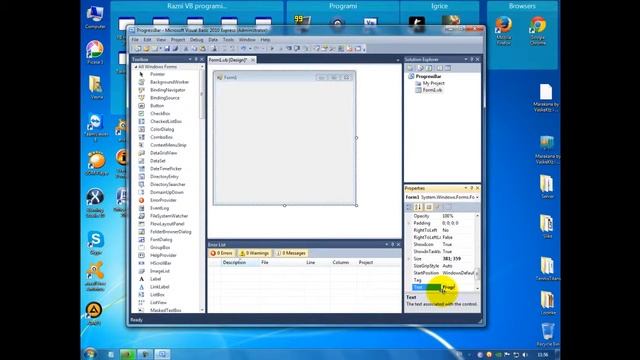
Task: Open the File menu
Action: pyautogui.click(x=135, y=40)
